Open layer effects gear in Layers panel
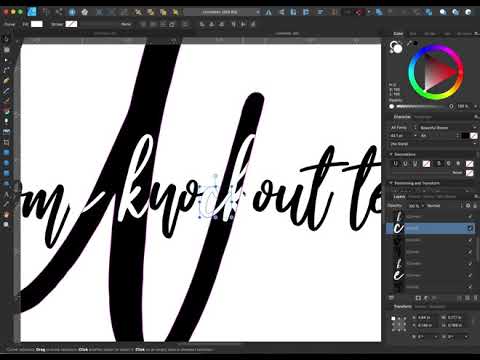Image resolution: width=480 pixels, height=360 pixels. [x=468, y=206]
